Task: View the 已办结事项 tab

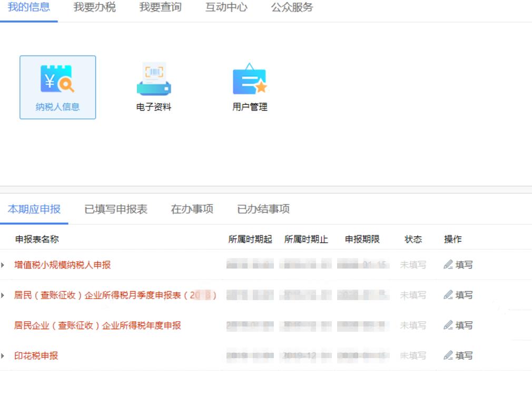Action: tap(263, 209)
